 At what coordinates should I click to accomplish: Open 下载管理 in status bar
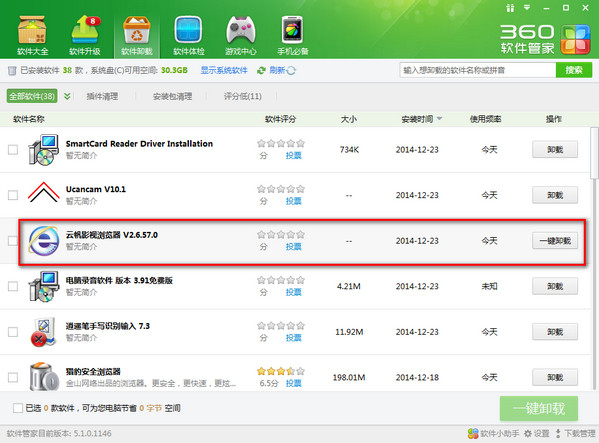click(x=575, y=433)
